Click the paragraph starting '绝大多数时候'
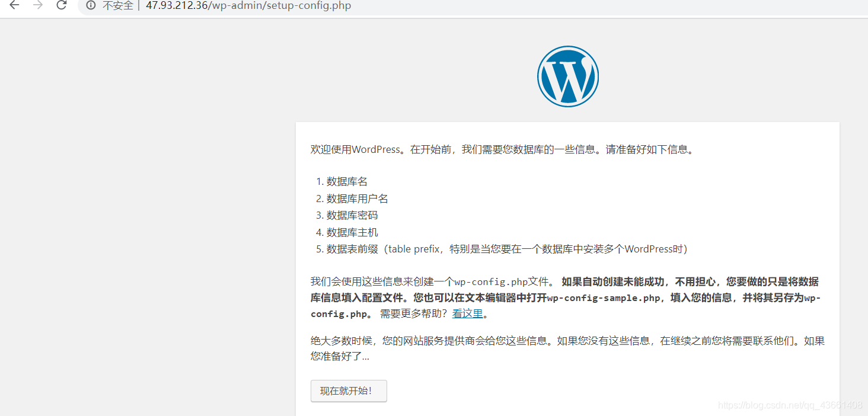This screenshot has width=868, height=416. point(567,348)
